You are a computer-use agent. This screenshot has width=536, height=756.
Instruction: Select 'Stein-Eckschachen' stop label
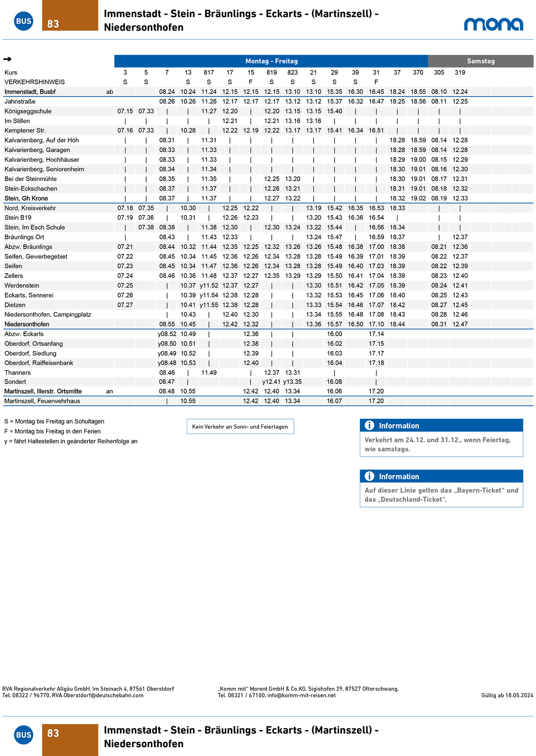31,189
